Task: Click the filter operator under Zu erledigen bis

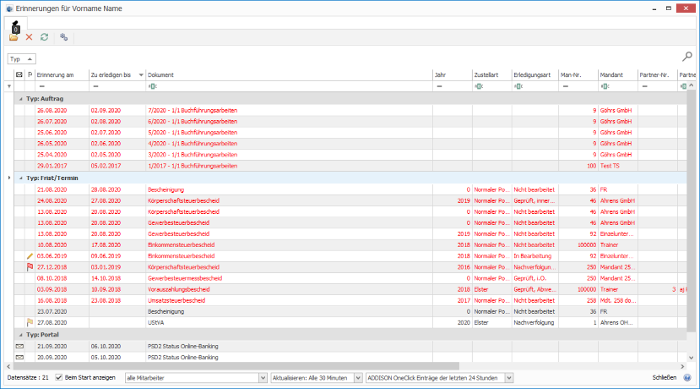Action: click(96, 87)
